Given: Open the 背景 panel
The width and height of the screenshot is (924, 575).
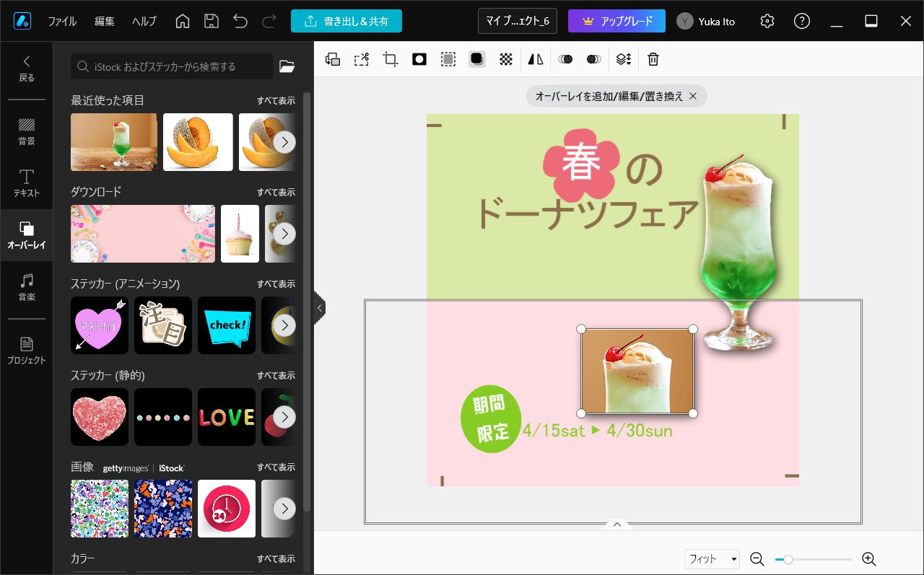Looking at the screenshot, I should (27, 132).
